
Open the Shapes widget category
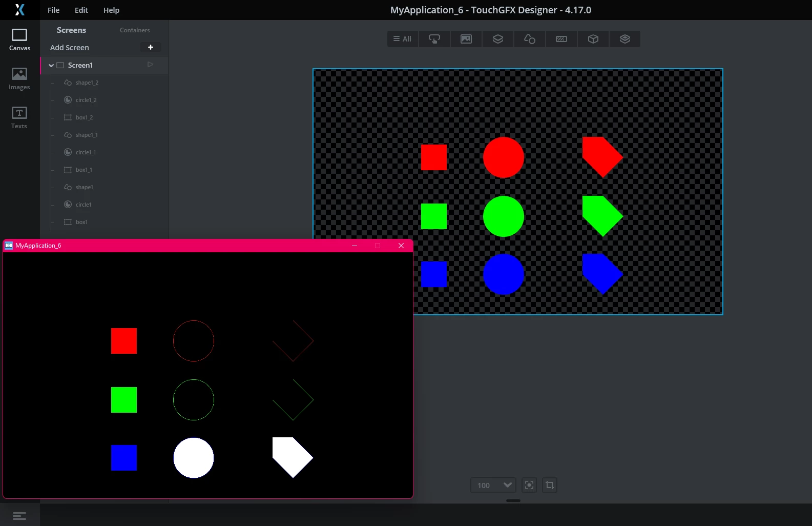[530, 39]
